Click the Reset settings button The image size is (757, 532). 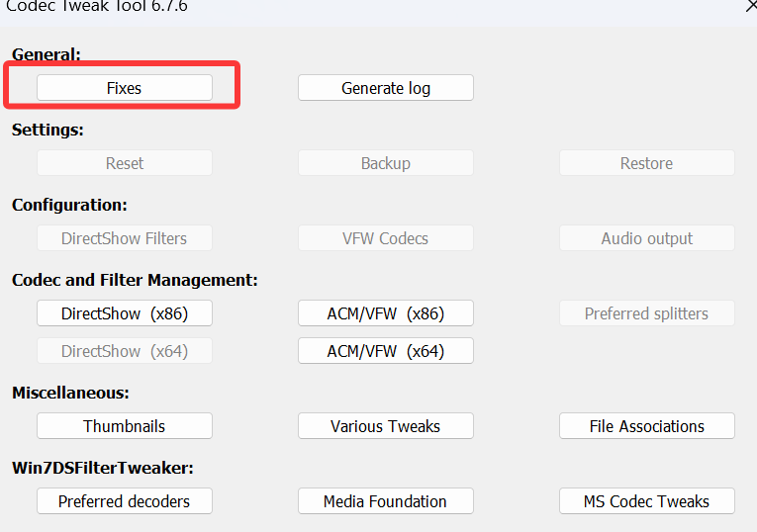[125, 163]
